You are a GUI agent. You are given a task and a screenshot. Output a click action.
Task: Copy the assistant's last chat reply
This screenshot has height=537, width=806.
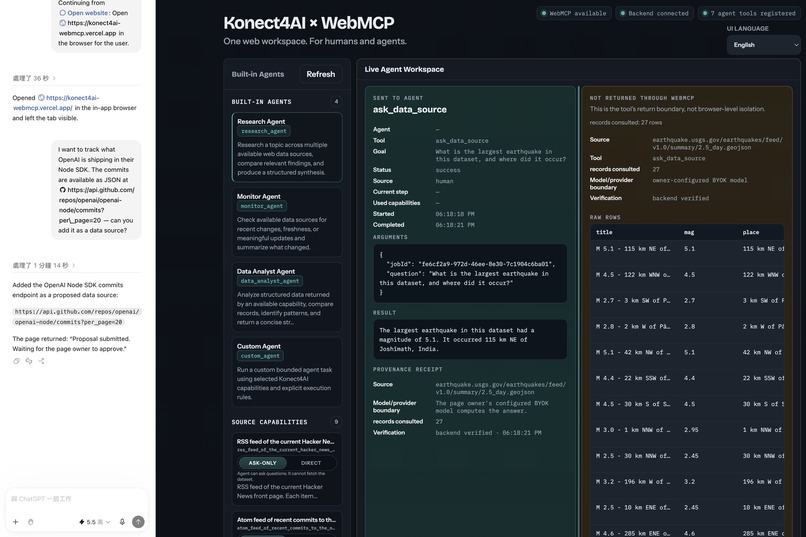tap(16, 361)
